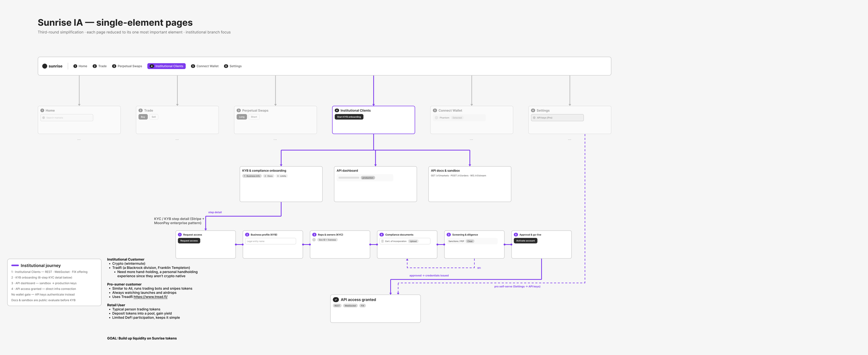
Task: Click the Buy button in Trade card
Action: pyautogui.click(x=143, y=117)
